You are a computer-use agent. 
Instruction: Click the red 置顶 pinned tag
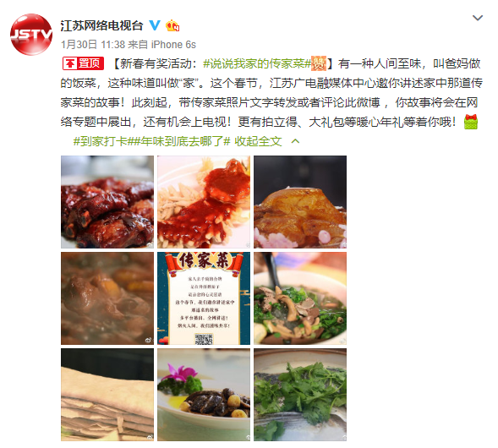click(x=83, y=63)
